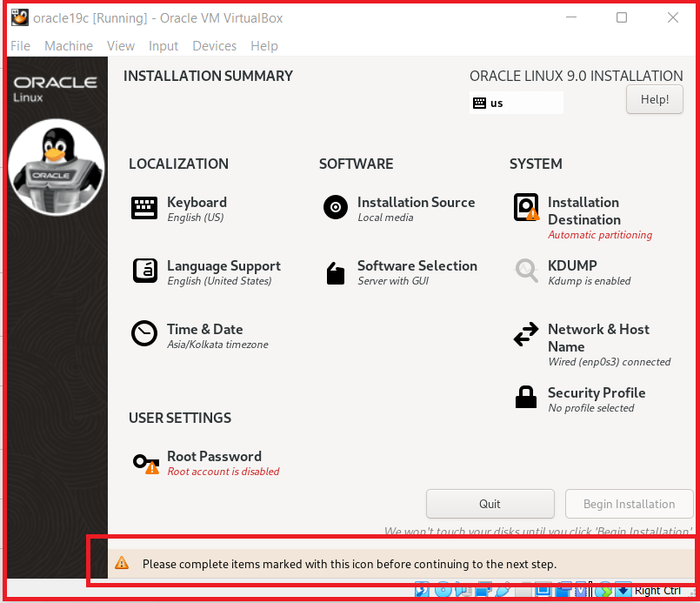700x603 pixels.
Task: Click the USER SETTINGS section heading
Action: (x=180, y=418)
